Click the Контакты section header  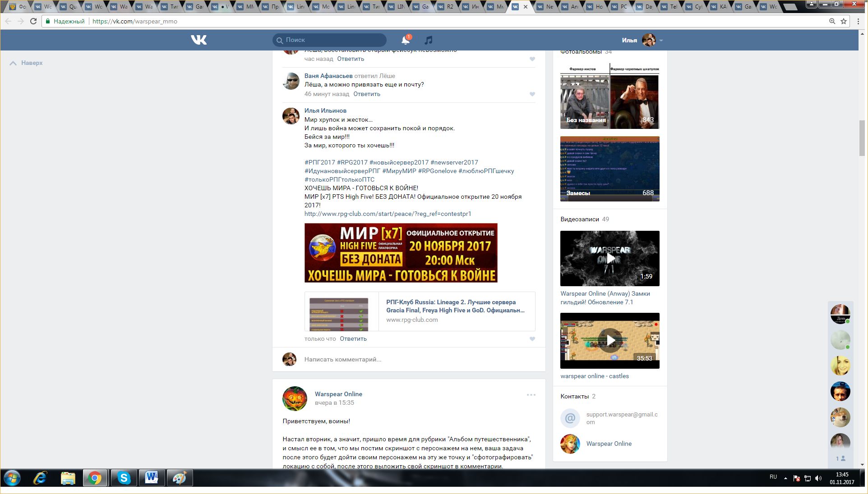pyautogui.click(x=574, y=396)
